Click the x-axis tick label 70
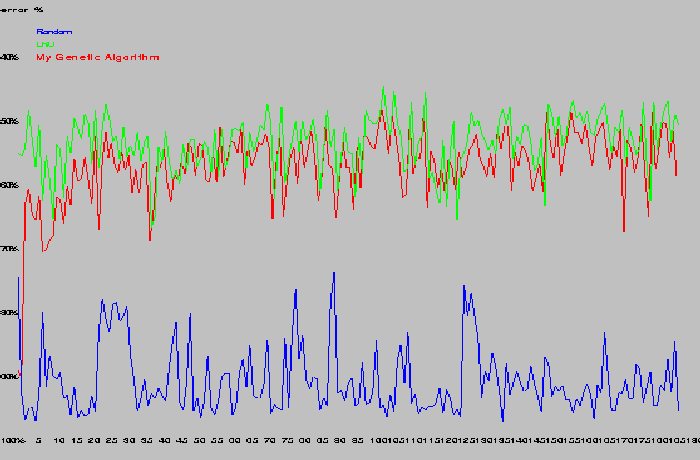Viewport: 700px width, 460px height. pyautogui.click(x=270, y=440)
